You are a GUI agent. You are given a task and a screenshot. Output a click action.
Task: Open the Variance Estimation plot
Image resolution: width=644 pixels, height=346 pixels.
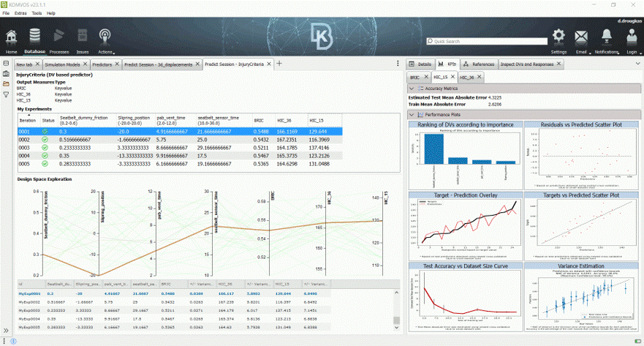coord(581,297)
